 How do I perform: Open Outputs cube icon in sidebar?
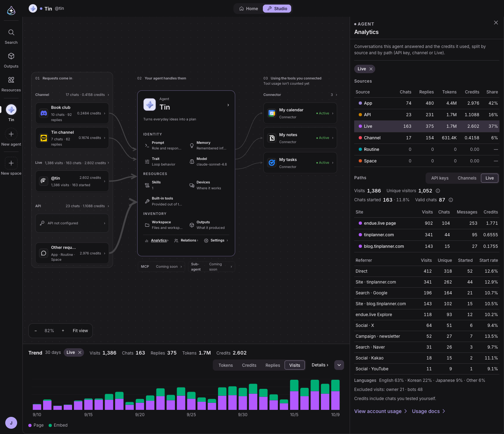tap(11, 56)
